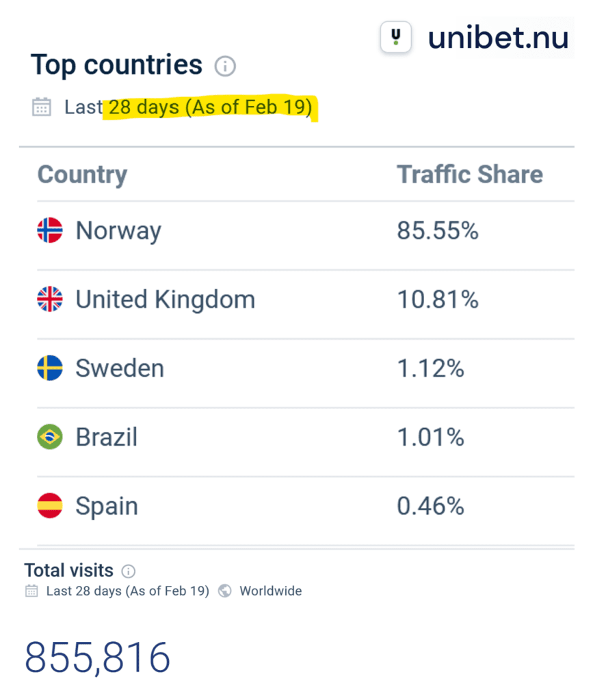Open the Country column header options

[x=82, y=175]
